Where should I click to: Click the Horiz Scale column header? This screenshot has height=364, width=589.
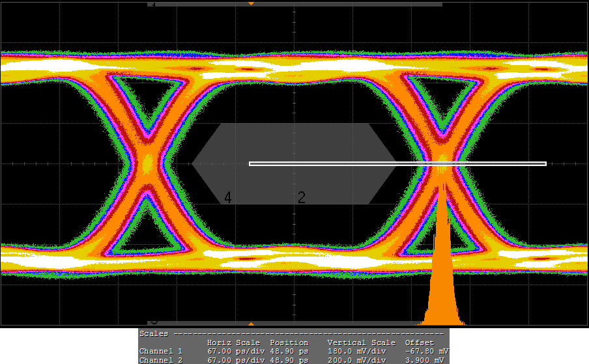(x=233, y=342)
